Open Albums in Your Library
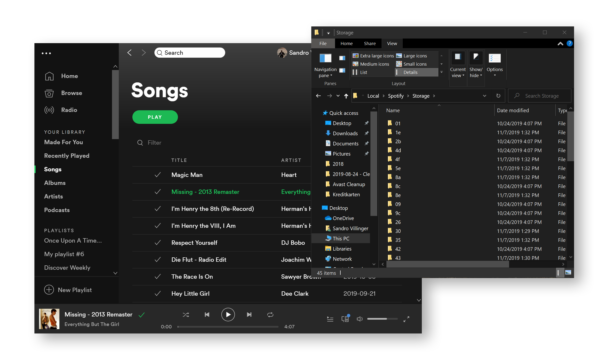608x364 pixels. [55, 183]
